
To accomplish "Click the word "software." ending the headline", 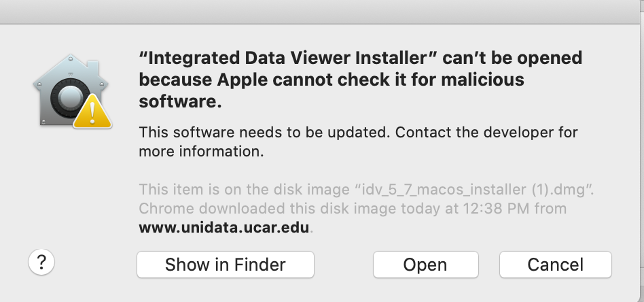I will click(181, 102).
